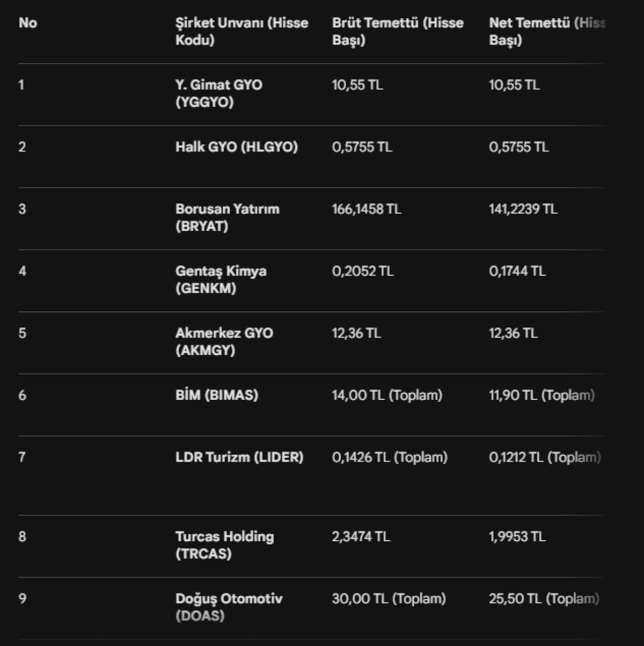Click the 30,00 TL (Toplam) gross cell

(389, 599)
